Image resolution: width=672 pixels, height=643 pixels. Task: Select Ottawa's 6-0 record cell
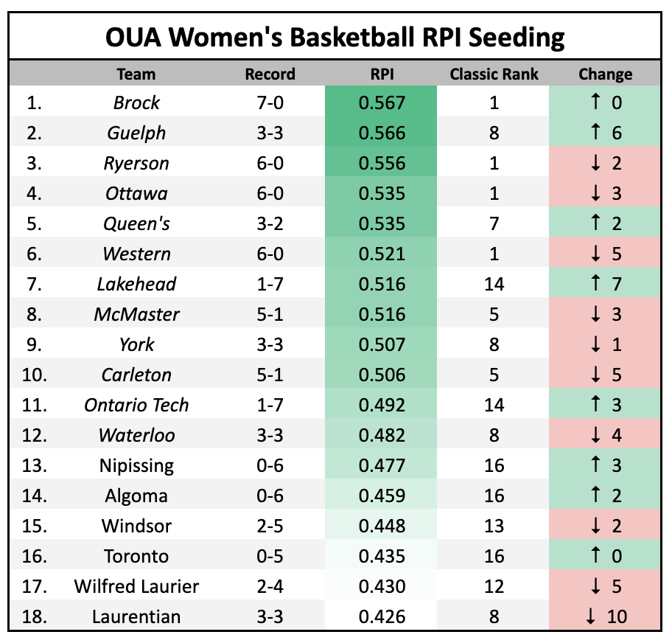[x=270, y=194]
